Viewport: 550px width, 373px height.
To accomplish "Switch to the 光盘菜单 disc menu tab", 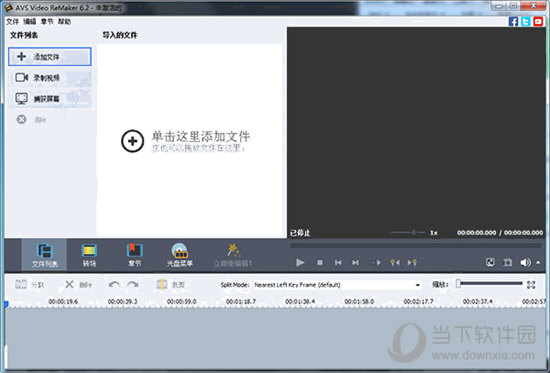I will pos(180,255).
